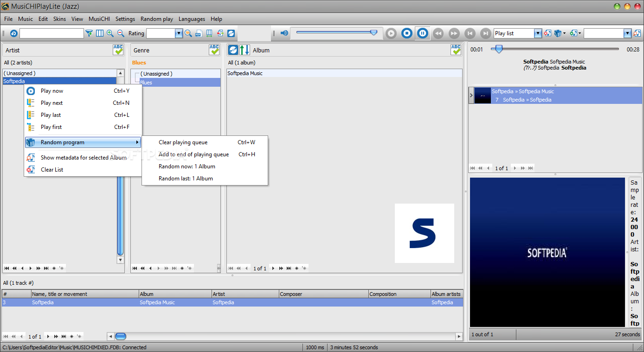Click the zoom out magnifier icon
This screenshot has width=644, height=352.
tap(121, 33)
